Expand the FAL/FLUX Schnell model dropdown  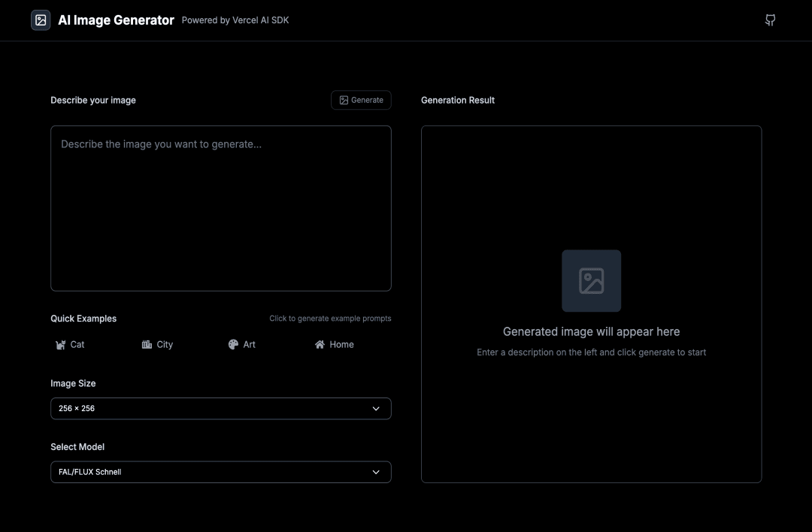tap(220, 472)
